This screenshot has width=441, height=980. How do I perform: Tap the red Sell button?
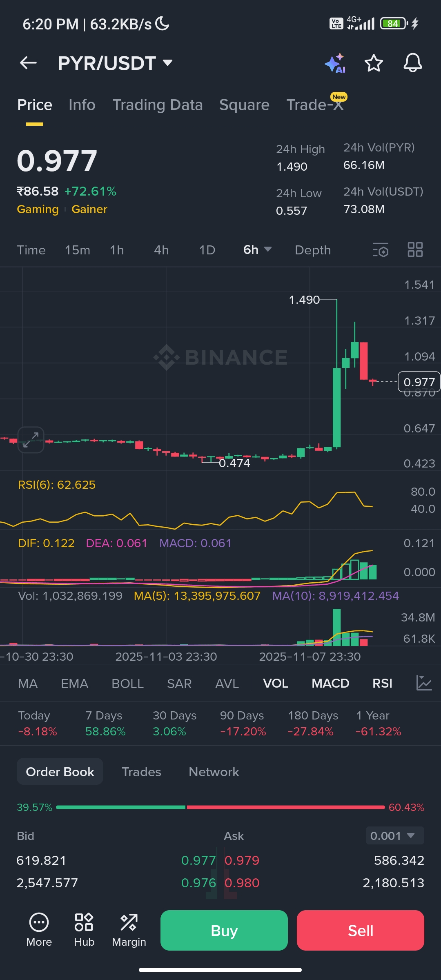361,930
